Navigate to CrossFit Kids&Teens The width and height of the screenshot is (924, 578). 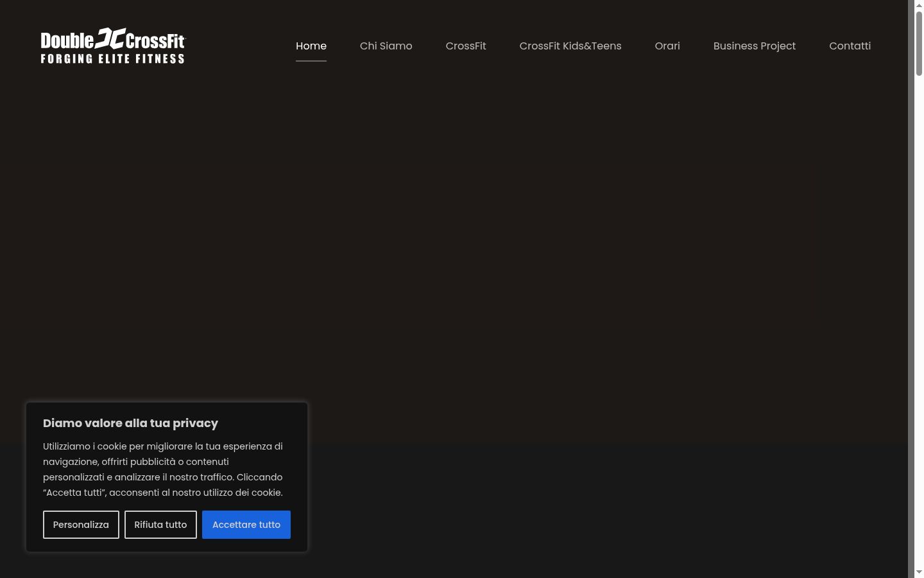(570, 46)
